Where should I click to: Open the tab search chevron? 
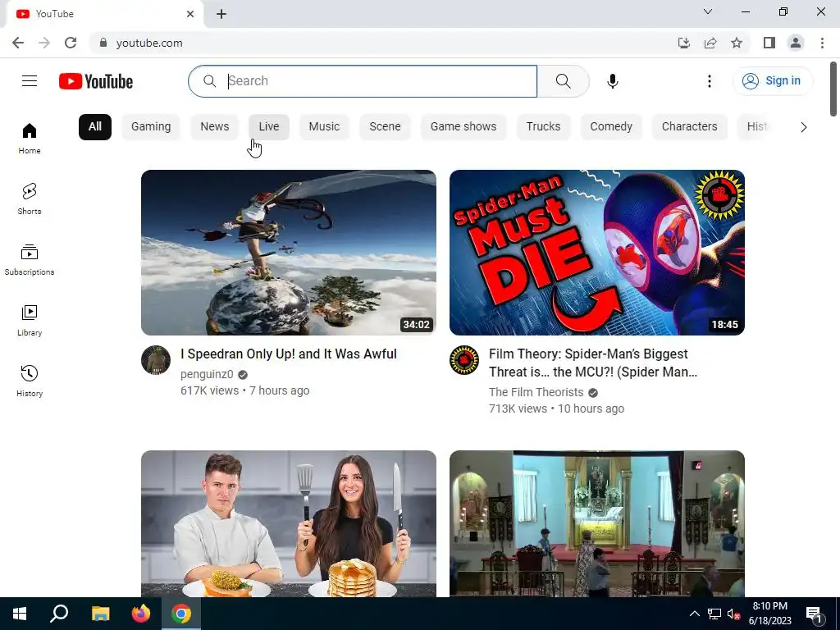(x=708, y=11)
